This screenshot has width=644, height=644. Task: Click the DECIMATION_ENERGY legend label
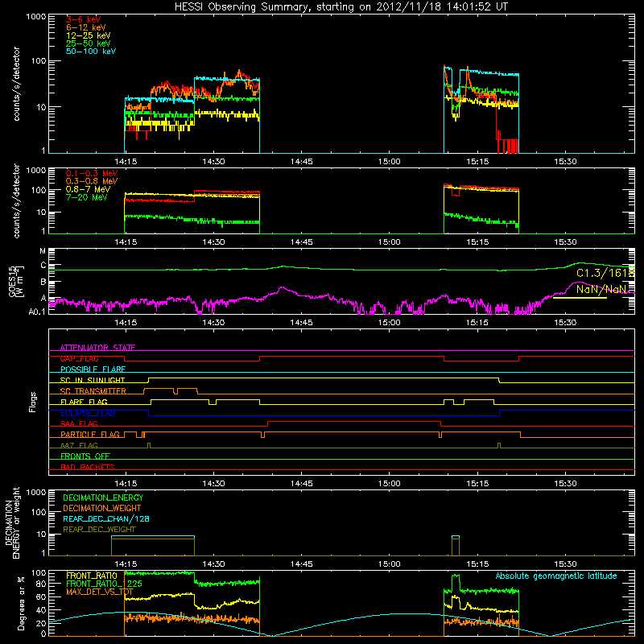point(103,497)
